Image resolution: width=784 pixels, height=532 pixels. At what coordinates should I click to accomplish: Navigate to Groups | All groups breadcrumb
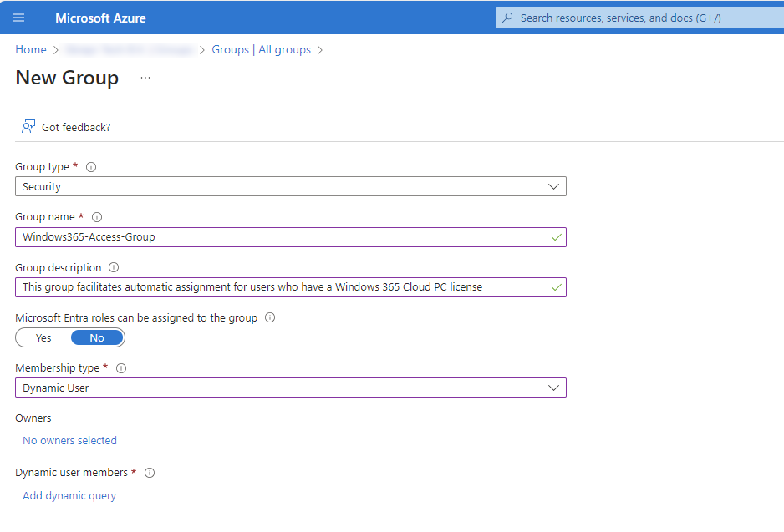point(261,50)
